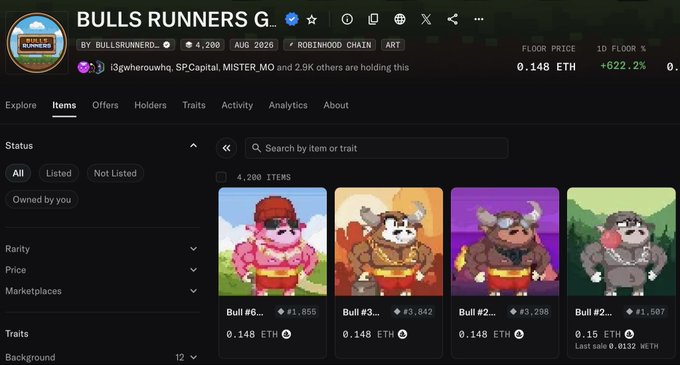The image size is (680, 365).
Task: Collapse the filter sidebar with double chevron
Action: [x=226, y=148]
